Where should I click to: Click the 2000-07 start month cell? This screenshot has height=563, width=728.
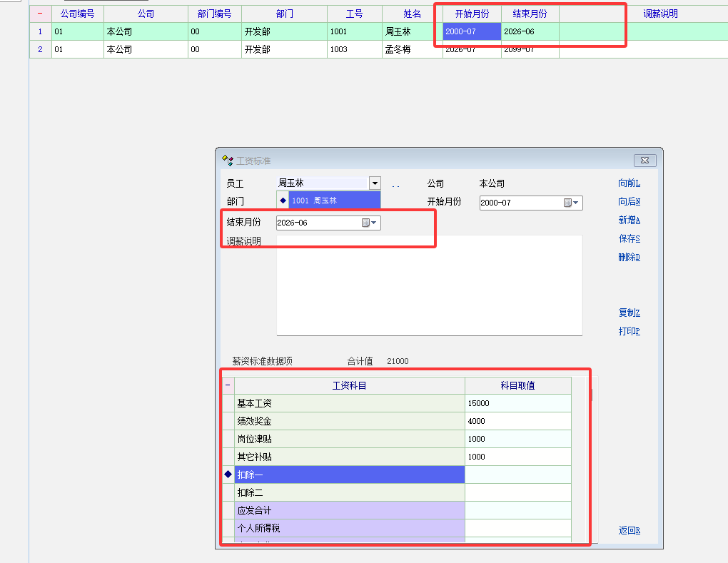tap(472, 31)
